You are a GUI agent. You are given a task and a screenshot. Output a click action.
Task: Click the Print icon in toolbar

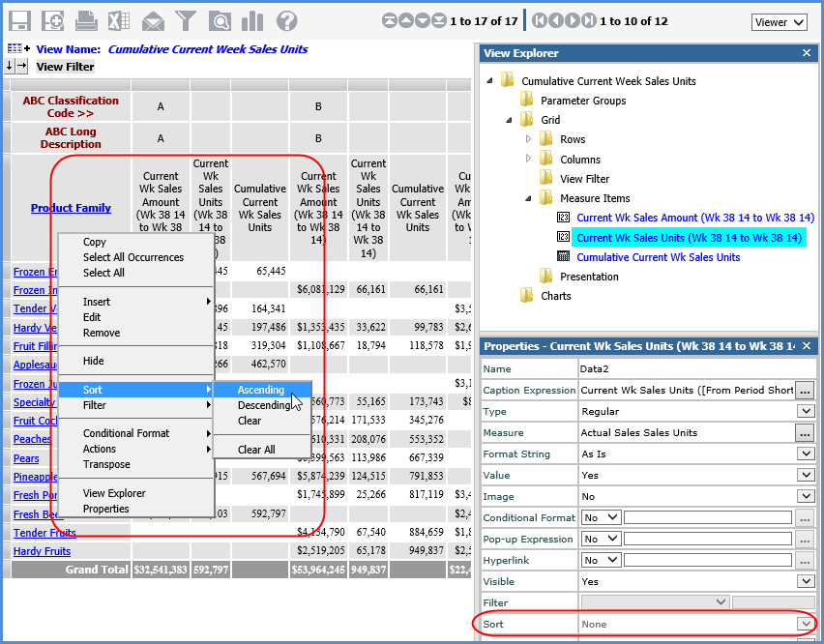[x=85, y=20]
